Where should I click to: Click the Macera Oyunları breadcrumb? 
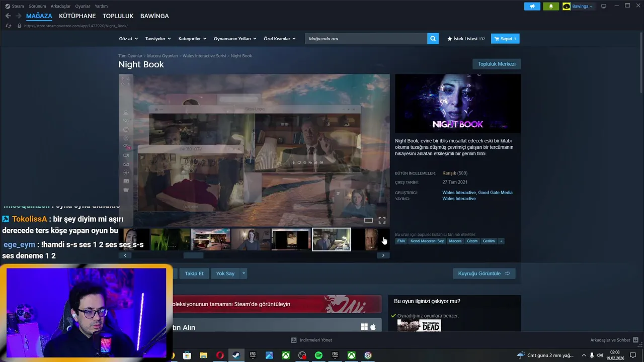pos(163,56)
